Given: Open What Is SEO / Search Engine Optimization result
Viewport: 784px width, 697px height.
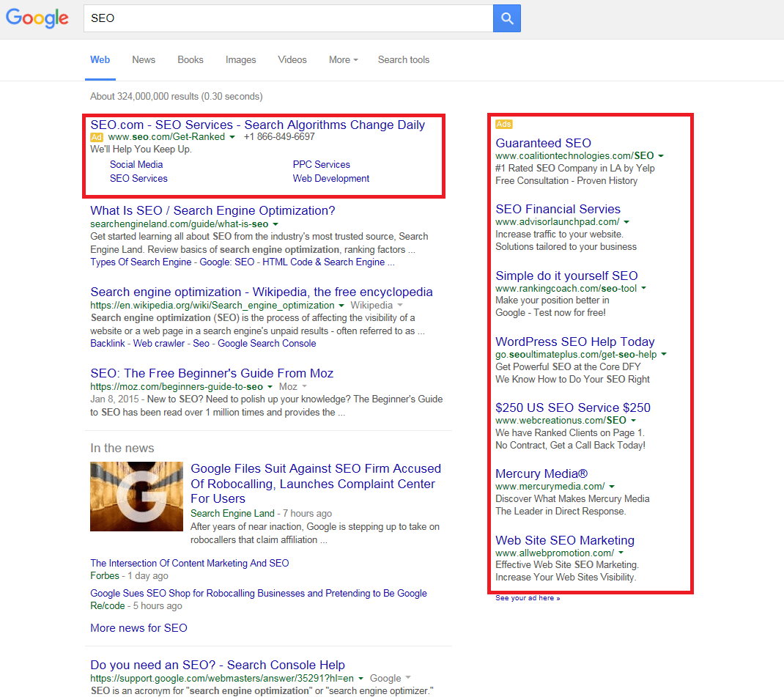Looking at the screenshot, I should click(x=212, y=210).
